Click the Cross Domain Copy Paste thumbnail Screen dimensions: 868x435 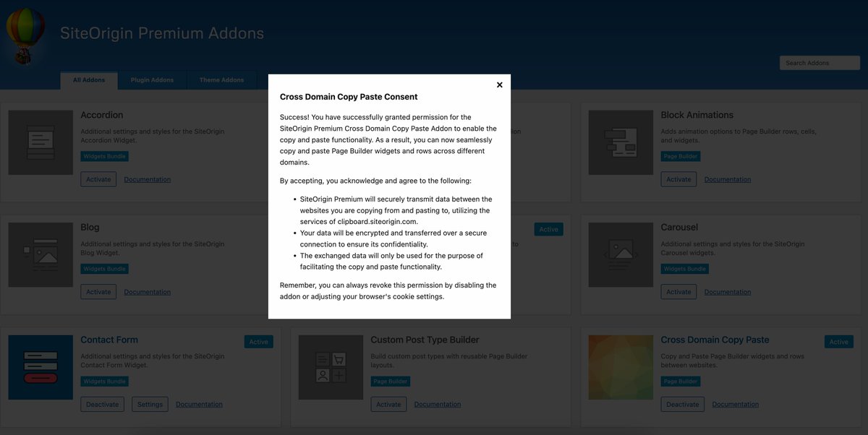(621, 367)
